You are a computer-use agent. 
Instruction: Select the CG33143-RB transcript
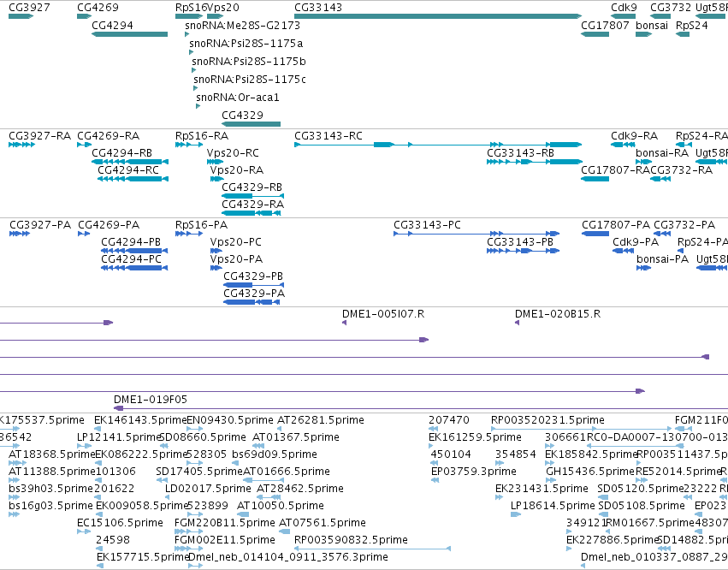pyautogui.click(x=534, y=162)
